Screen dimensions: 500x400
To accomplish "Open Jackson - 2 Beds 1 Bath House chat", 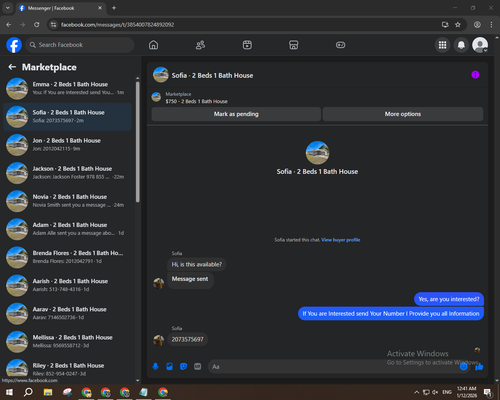I will point(68,173).
